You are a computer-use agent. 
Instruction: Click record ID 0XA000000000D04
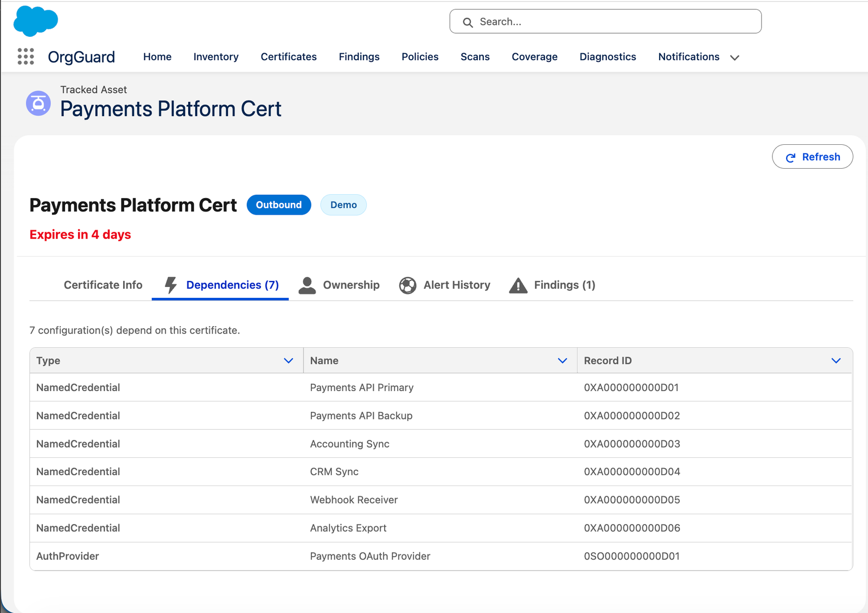pyautogui.click(x=632, y=472)
